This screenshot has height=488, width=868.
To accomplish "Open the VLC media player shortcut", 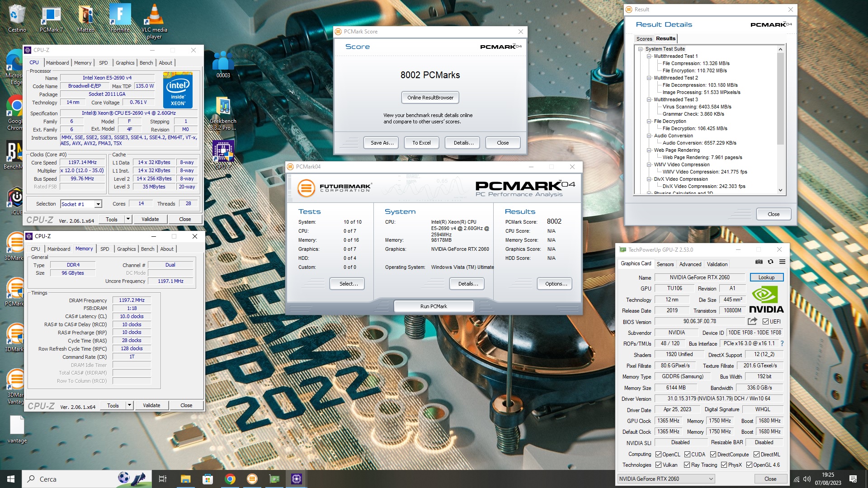I will click(x=154, y=22).
